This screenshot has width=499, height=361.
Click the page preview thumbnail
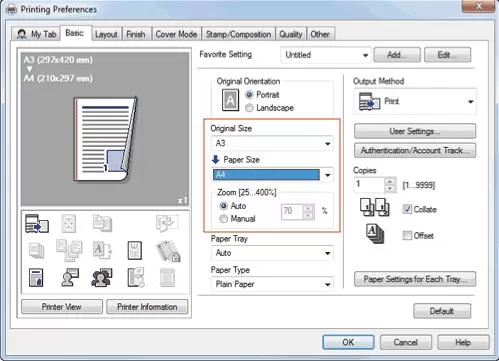(x=105, y=139)
